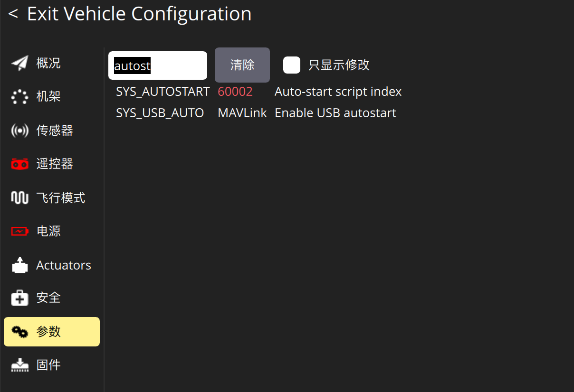The width and height of the screenshot is (574, 392).
Task: Focus the parameter search field
Action: pyautogui.click(x=158, y=65)
